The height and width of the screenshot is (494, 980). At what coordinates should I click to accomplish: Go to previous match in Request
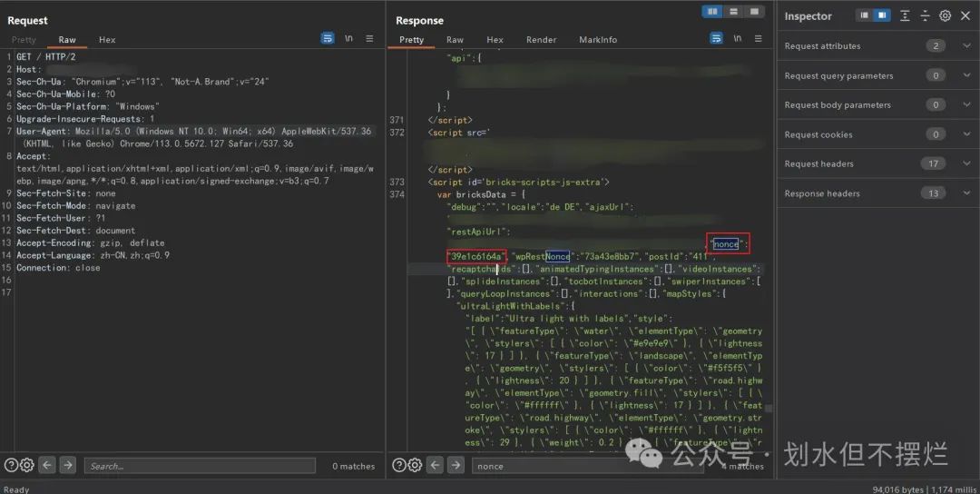pyautogui.click(x=47, y=465)
